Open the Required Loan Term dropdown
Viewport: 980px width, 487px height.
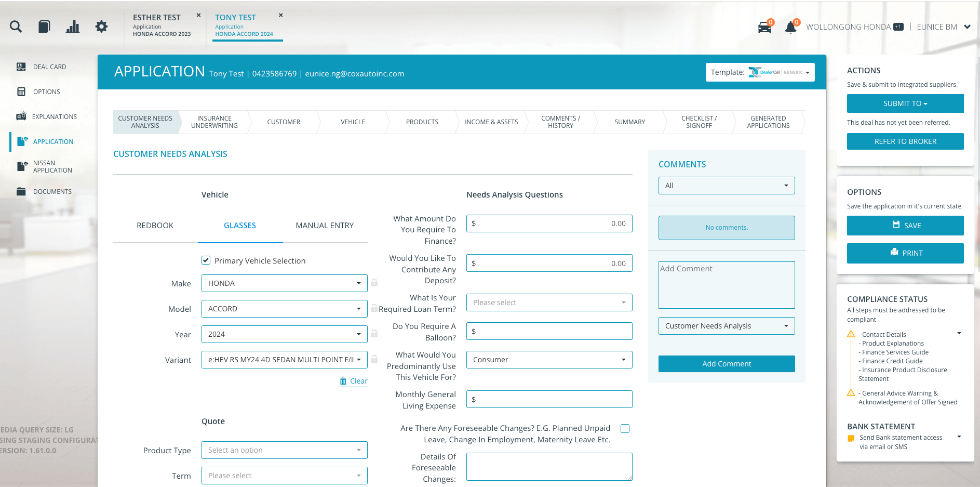point(549,302)
